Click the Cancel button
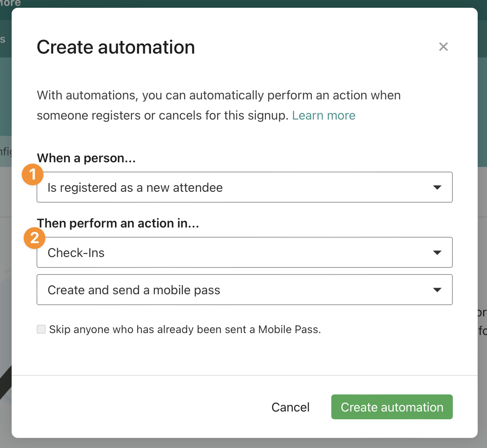487x448 pixels. [290, 407]
